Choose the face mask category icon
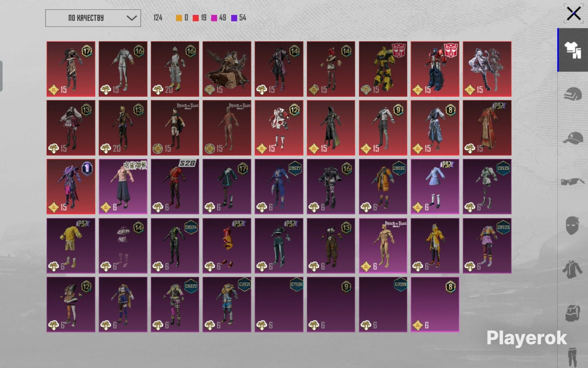The image size is (588, 368). pyautogui.click(x=573, y=225)
